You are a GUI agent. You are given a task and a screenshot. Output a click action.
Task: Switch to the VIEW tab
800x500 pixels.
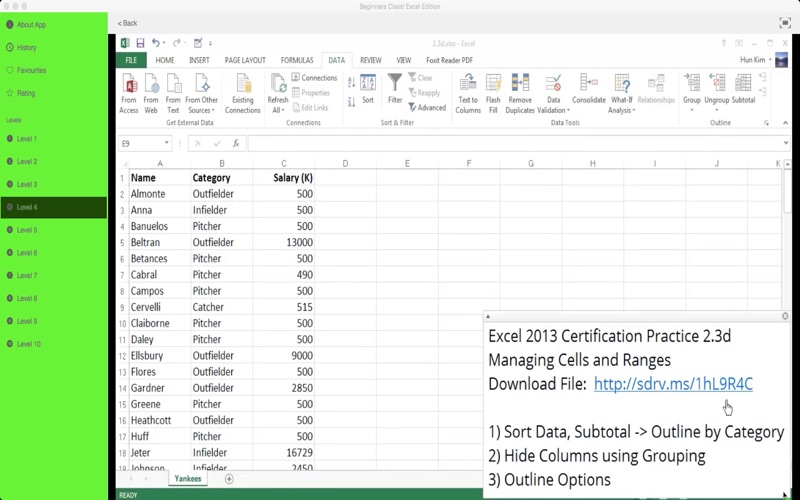404,60
